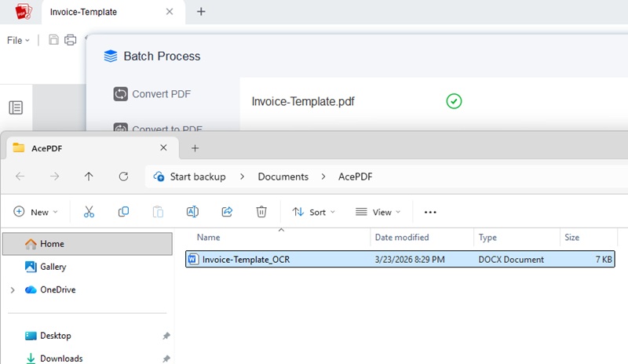Go up one folder level
The width and height of the screenshot is (628, 364).
(x=89, y=177)
